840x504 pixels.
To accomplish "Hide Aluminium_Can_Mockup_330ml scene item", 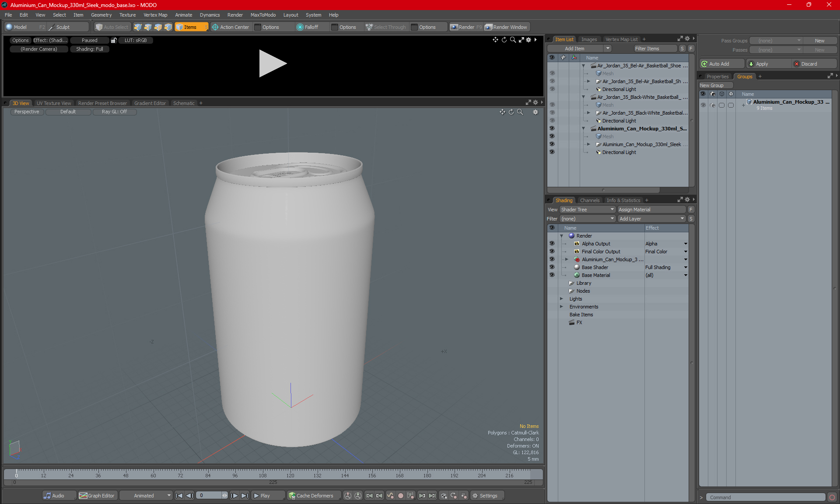I will (552, 129).
